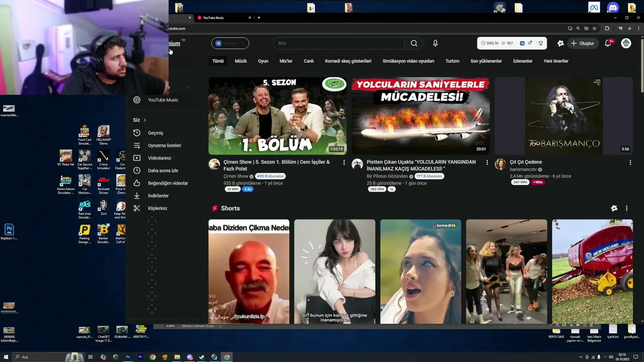Open Photoshop from the taskbar
The width and height of the screenshot is (644, 362).
(x=128, y=357)
